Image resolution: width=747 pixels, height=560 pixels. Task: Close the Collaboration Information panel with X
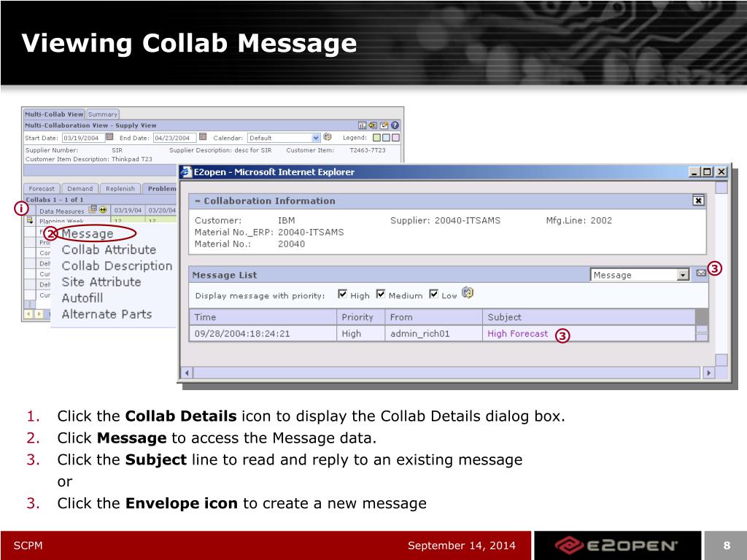pyautogui.click(x=698, y=201)
